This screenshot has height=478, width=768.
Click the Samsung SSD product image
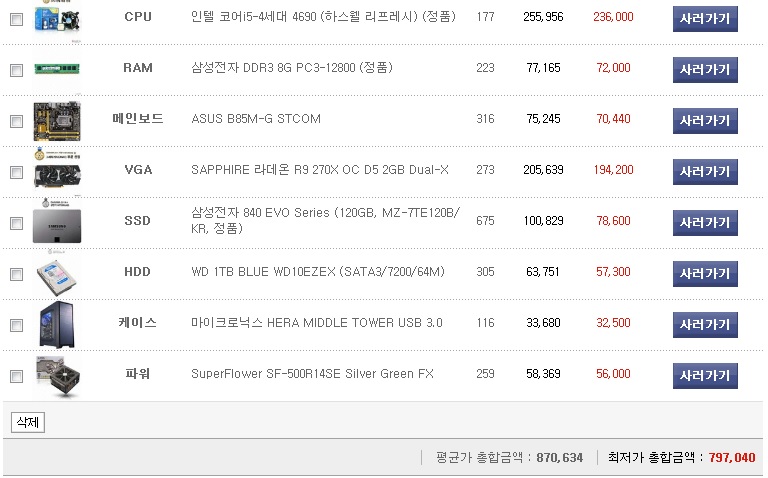(57, 222)
